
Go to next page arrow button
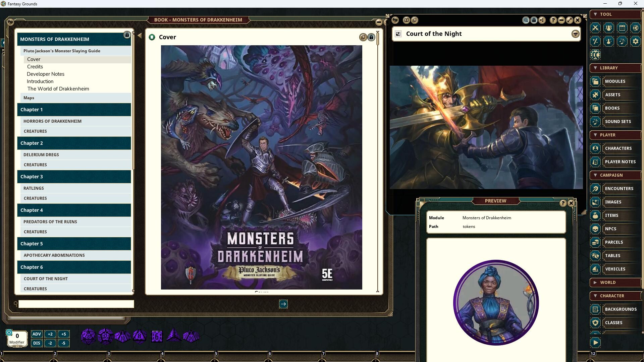coord(283,304)
